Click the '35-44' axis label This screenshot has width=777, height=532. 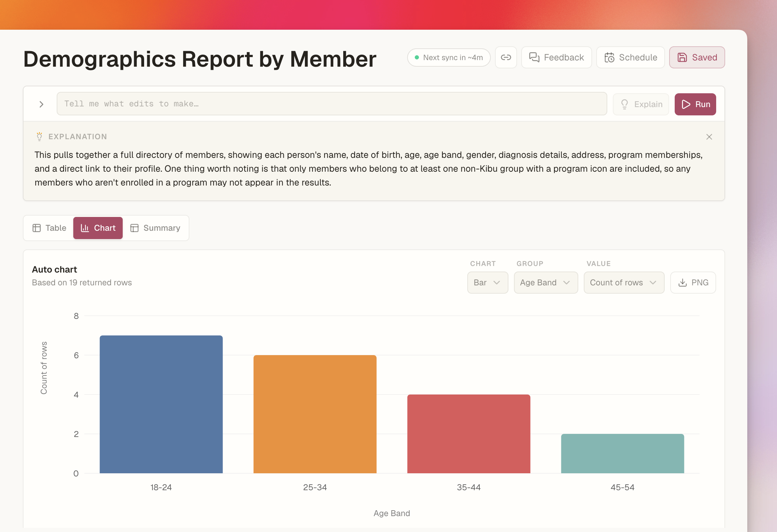469,487
